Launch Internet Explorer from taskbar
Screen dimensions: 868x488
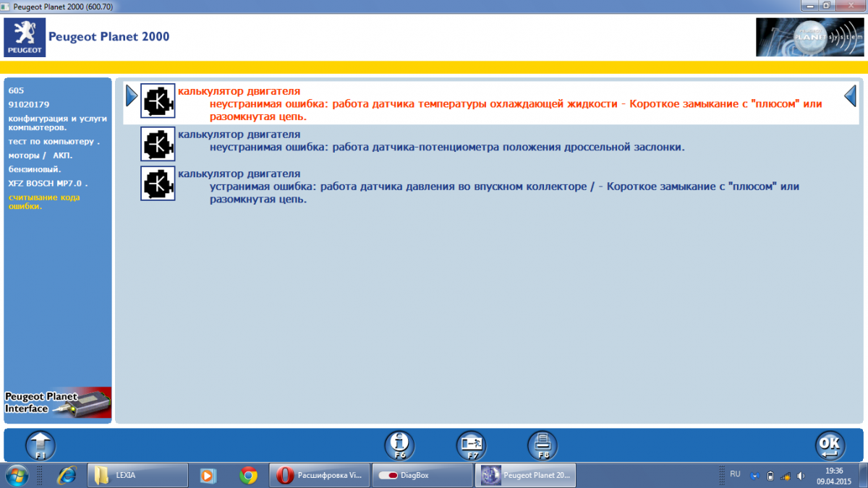point(68,475)
